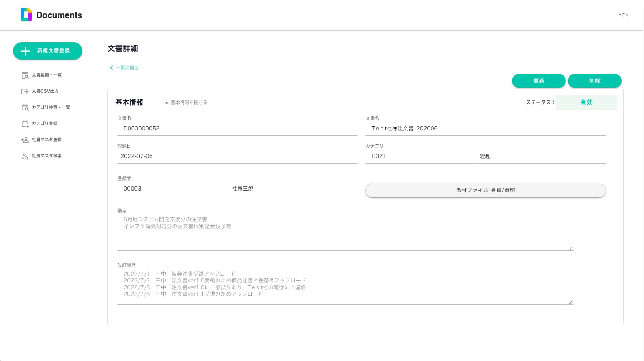Click the 文書詳細 page heading
The height and width of the screenshot is (361, 644).
(123, 48)
